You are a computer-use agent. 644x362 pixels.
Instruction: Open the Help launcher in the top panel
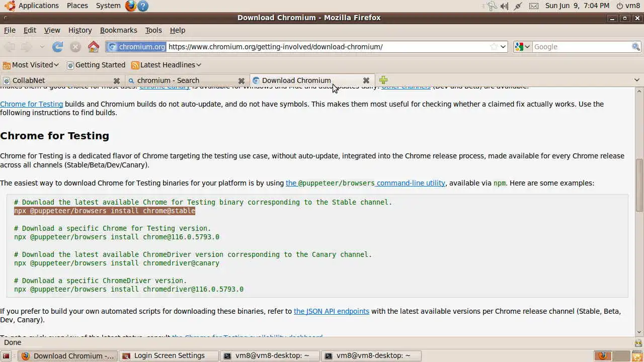pyautogui.click(x=143, y=6)
